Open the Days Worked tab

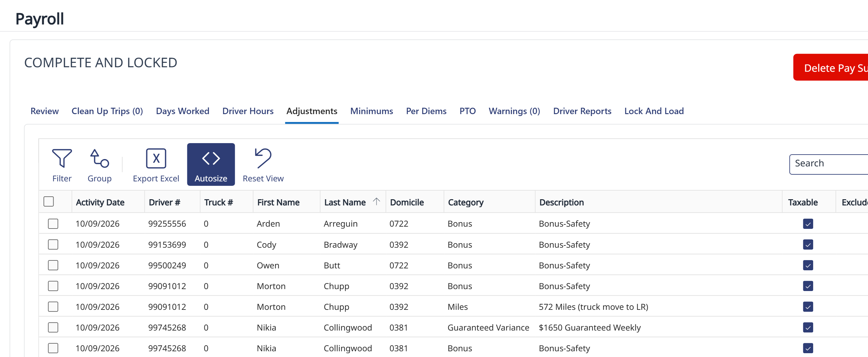point(183,111)
